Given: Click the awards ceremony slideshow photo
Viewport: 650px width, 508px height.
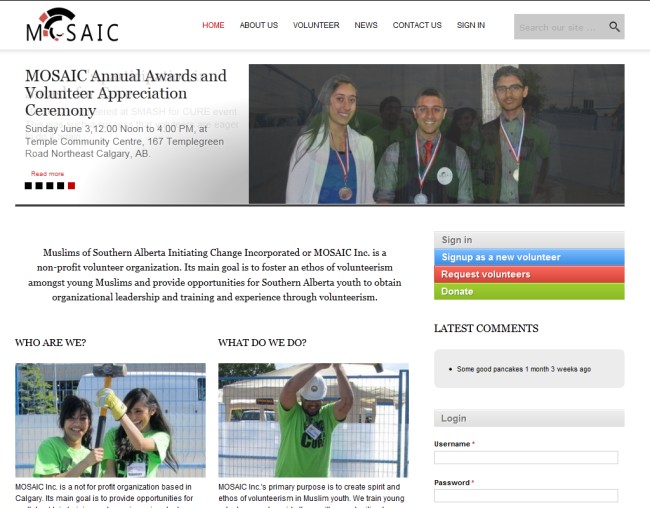Looking at the screenshot, I should pyautogui.click(x=437, y=134).
